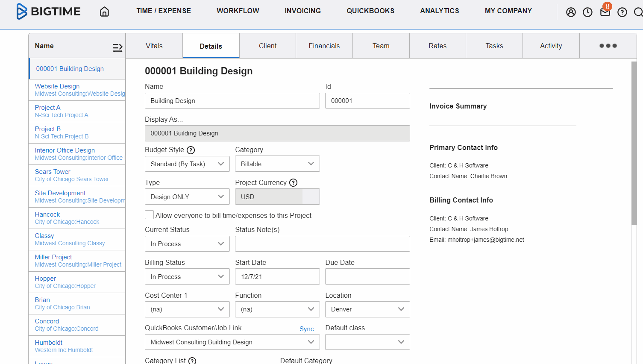Click the project list sort icon beside Name
Screen dimensions: 643x364
coord(117,47)
